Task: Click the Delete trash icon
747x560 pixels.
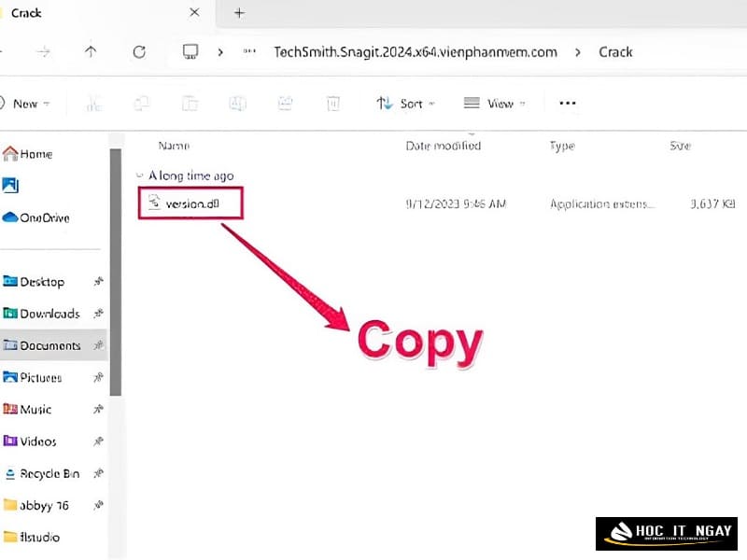Action: pos(333,104)
